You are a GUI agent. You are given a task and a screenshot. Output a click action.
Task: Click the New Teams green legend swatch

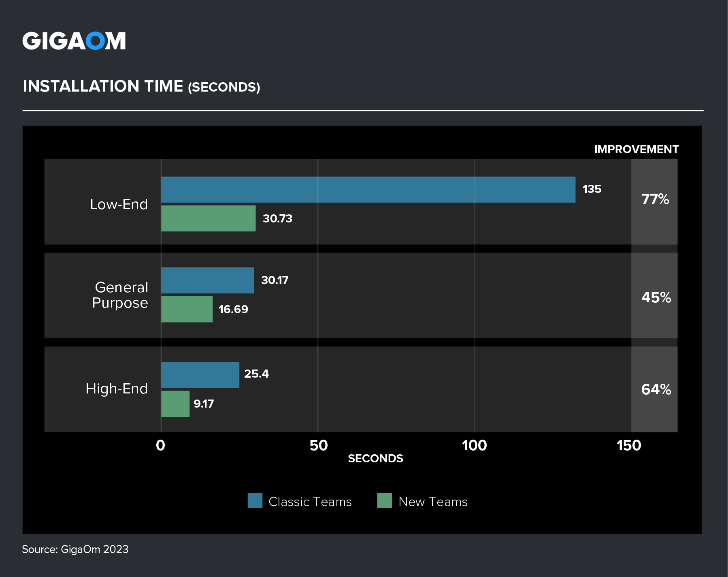point(384,501)
